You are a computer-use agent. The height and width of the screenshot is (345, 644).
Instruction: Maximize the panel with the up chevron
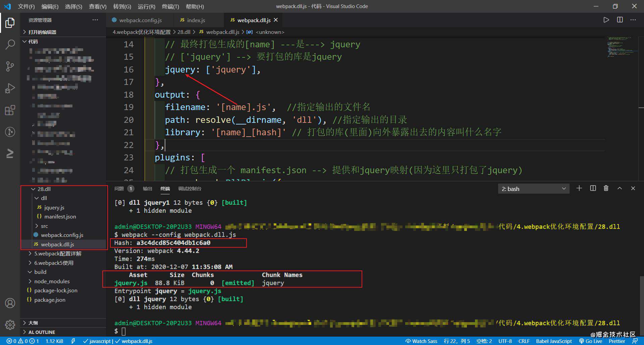click(620, 188)
